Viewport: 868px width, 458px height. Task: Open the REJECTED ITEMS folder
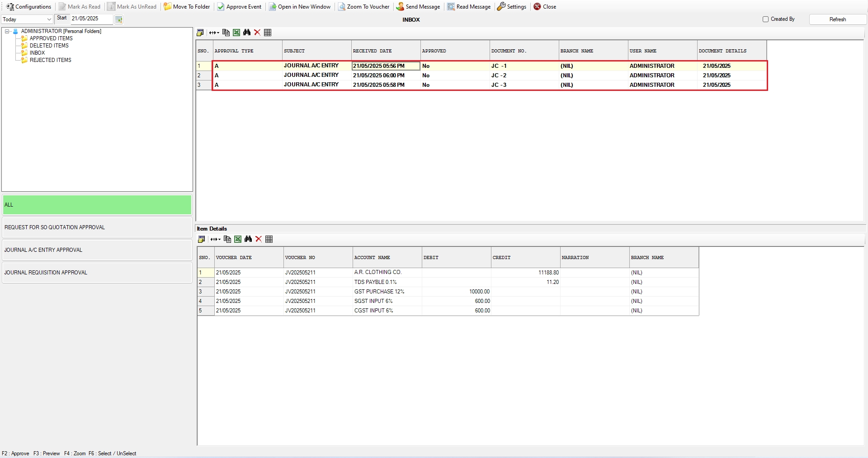(x=50, y=60)
